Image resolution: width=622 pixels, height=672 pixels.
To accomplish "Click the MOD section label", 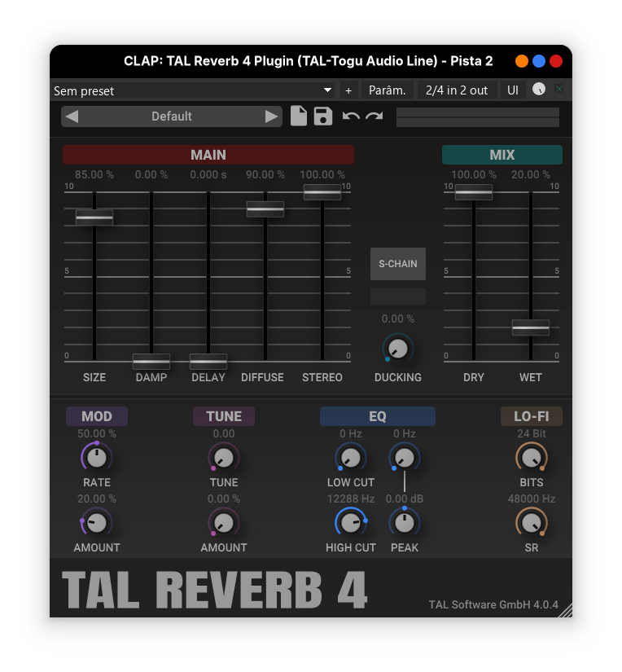I will [x=97, y=416].
